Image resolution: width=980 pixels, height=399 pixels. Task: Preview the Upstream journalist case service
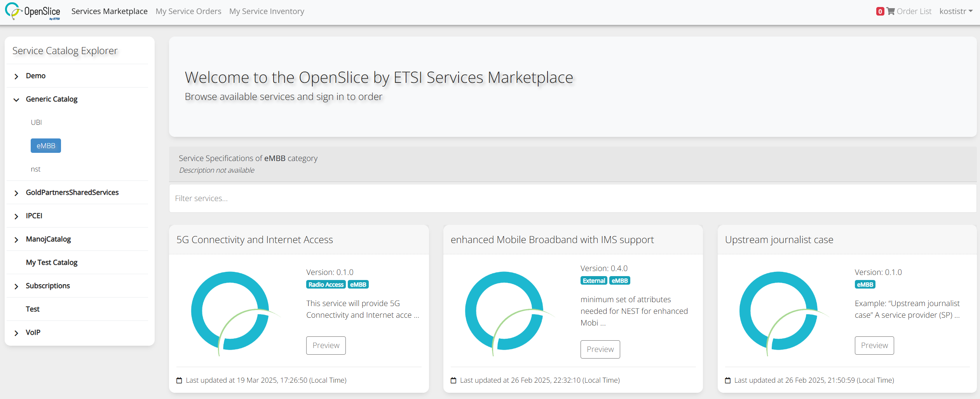874,345
